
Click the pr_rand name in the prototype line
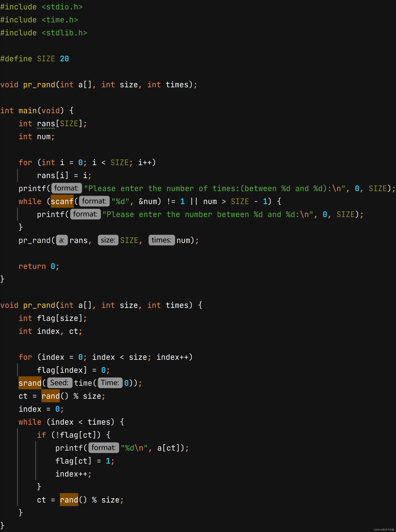[x=39, y=85]
